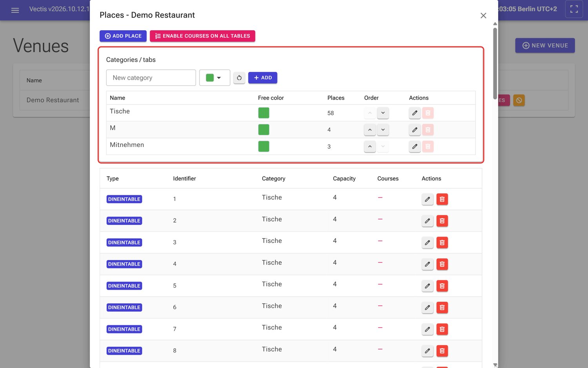Screen dimensions: 588x368
Task: Click Tische category free color swatch
Action: coord(263,113)
